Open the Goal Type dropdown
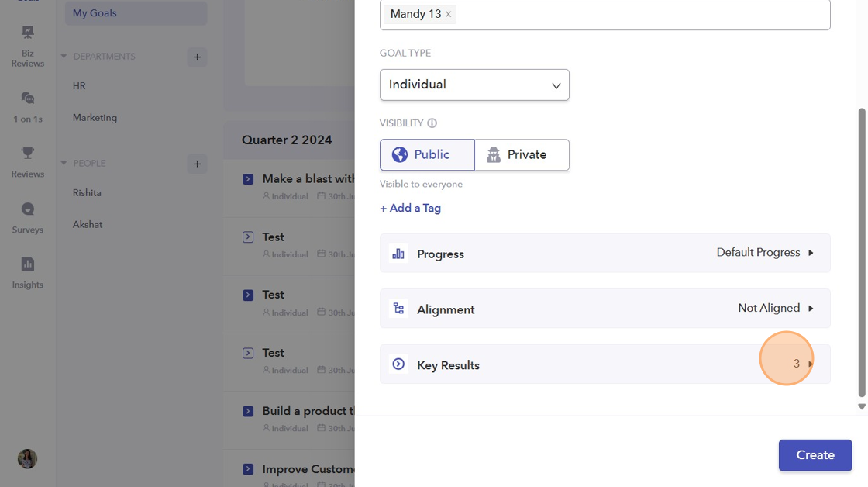The height and width of the screenshot is (487, 868). (474, 85)
